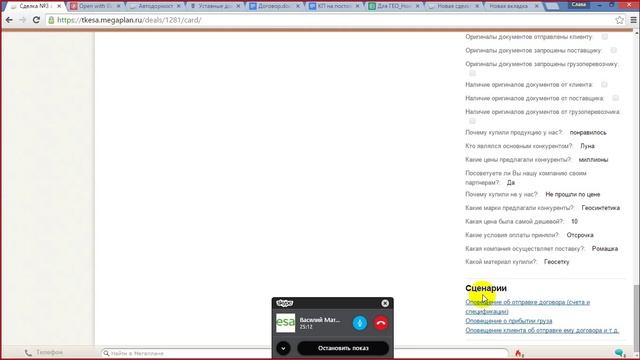Open Оповещение о прибытии груза scenario
Screen dimensions: 640x360
[509, 321]
